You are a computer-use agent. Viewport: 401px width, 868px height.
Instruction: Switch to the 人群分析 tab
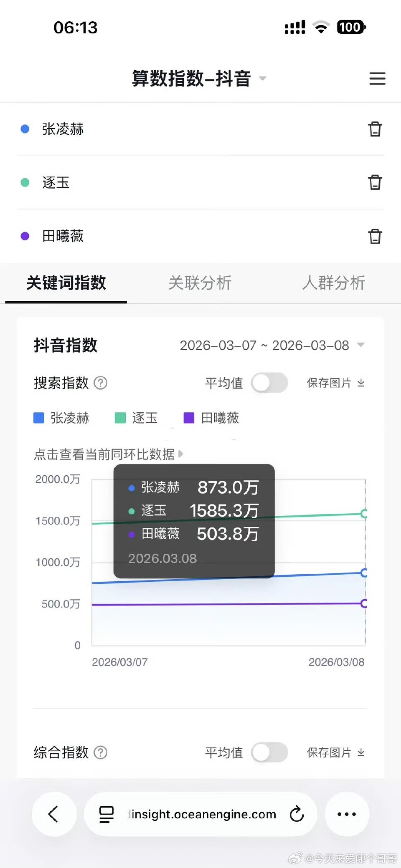click(334, 283)
